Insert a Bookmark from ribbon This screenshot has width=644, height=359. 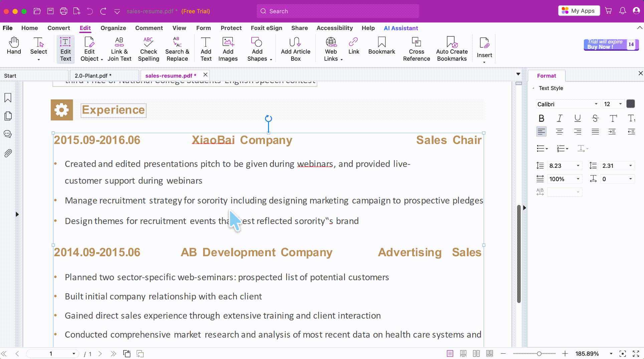(381, 46)
